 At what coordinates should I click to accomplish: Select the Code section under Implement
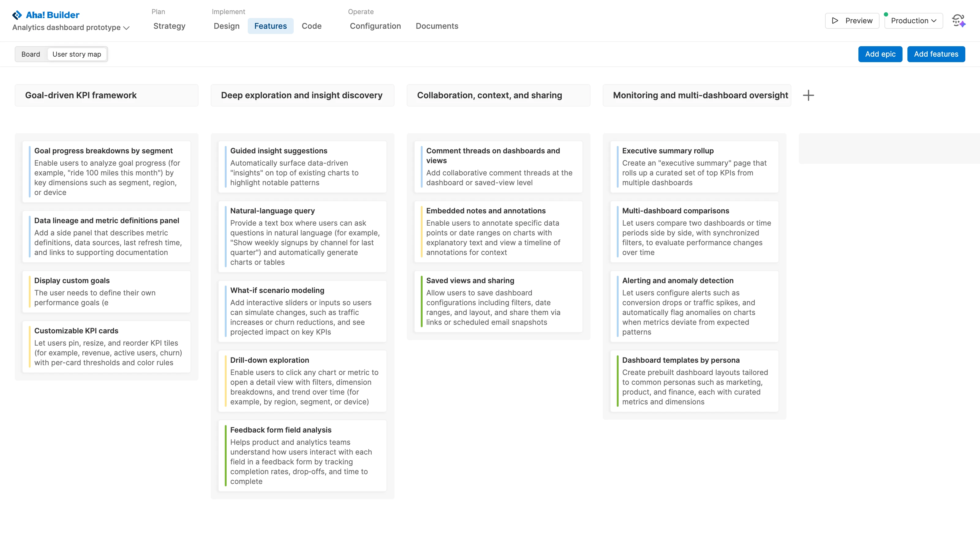tap(311, 26)
